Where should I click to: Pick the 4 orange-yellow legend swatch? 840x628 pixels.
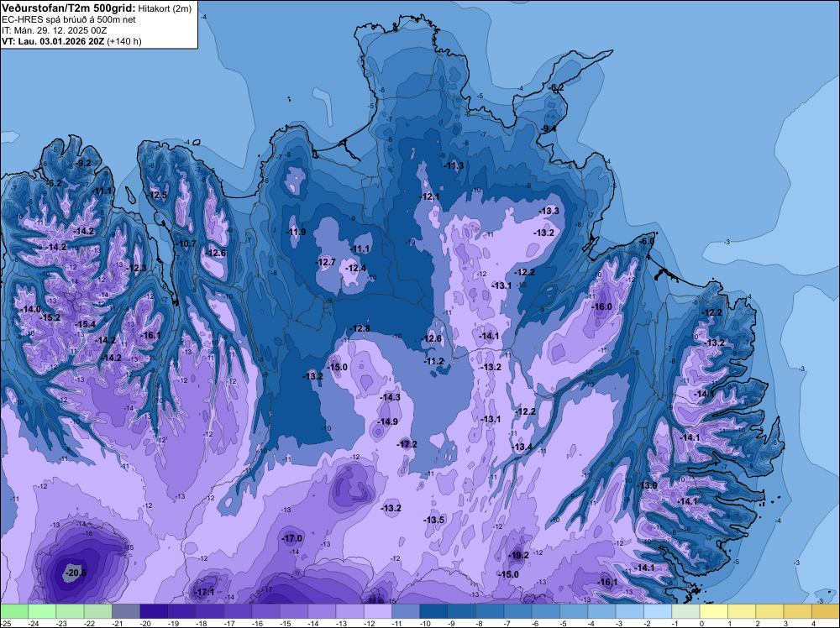826,611
